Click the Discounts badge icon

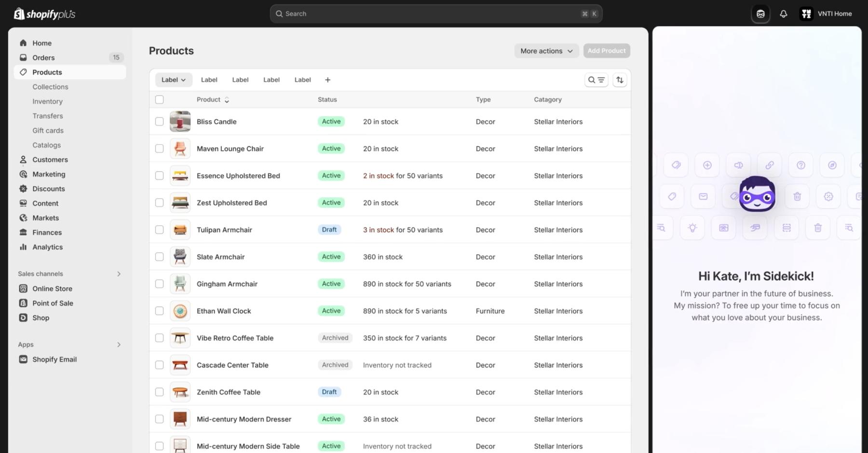click(x=23, y=189)
